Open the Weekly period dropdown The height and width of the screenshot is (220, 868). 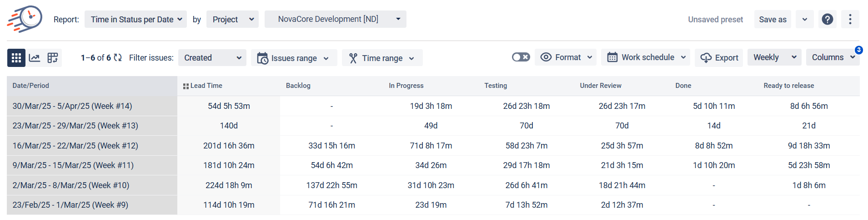pos(774,57)
